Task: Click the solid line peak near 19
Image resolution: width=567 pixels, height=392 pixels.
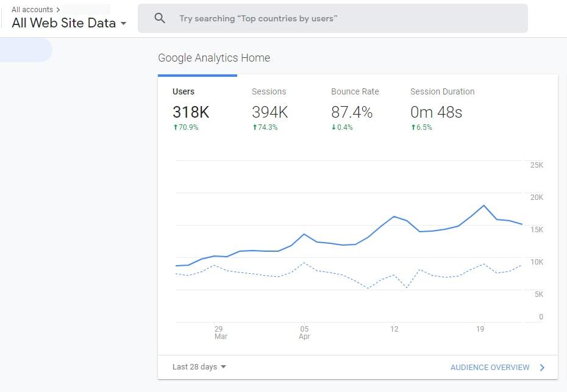Action: click(x=484, y=205)
